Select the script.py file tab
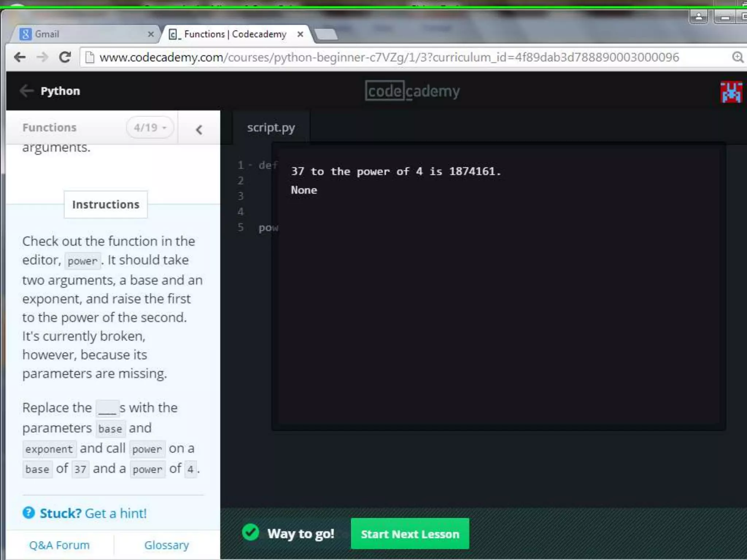This screenshot has height=560, width=747. pos(271,128)
